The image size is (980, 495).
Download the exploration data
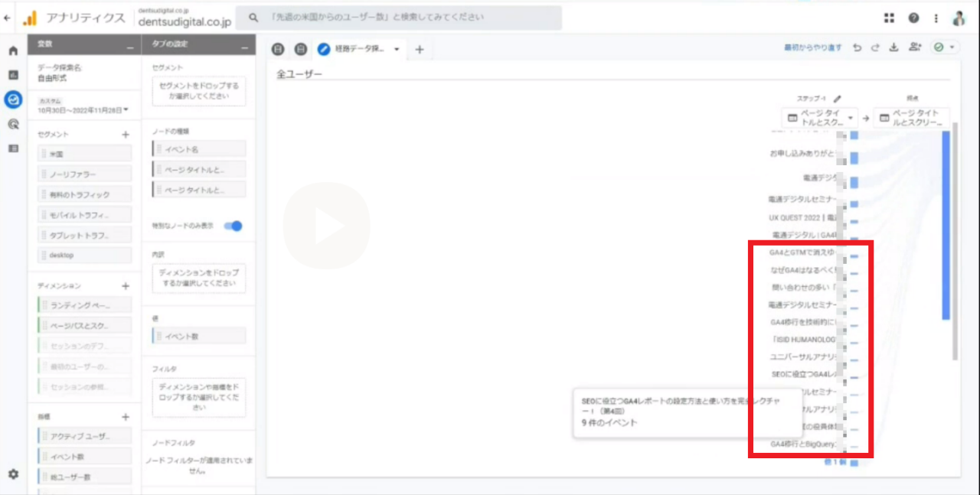[893, 47]
